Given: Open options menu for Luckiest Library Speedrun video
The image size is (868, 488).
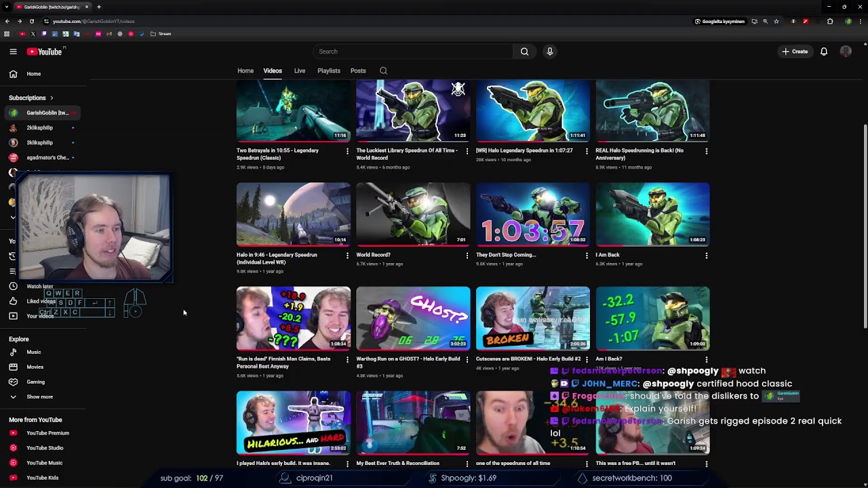Looking at the screenshot, I should click(x=467, y=151).
